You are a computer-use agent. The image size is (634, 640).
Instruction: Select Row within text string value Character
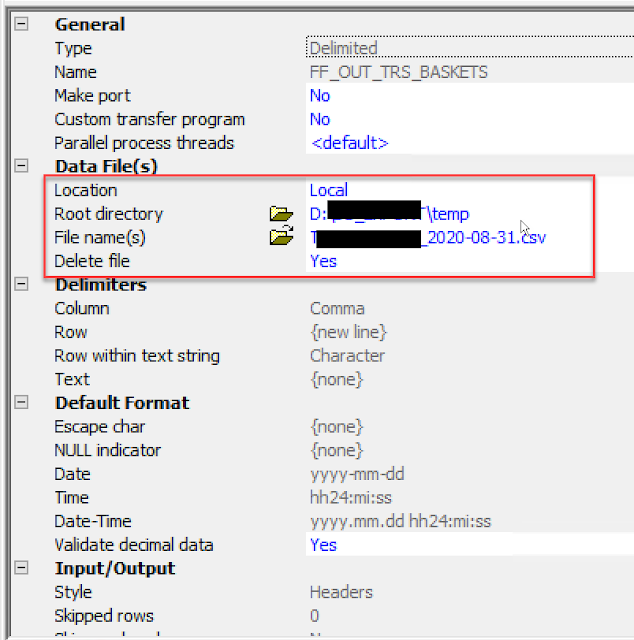tap(347, 356)
